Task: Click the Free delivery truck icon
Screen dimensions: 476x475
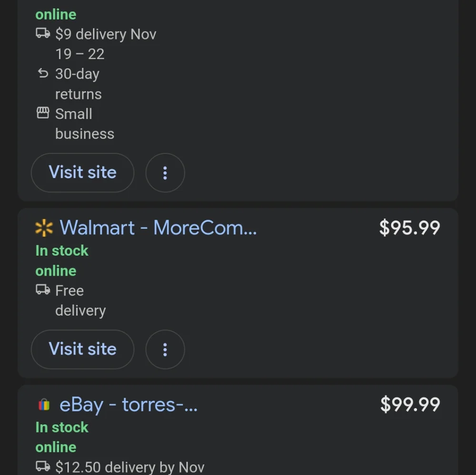Action: click(x=43, y=289)
